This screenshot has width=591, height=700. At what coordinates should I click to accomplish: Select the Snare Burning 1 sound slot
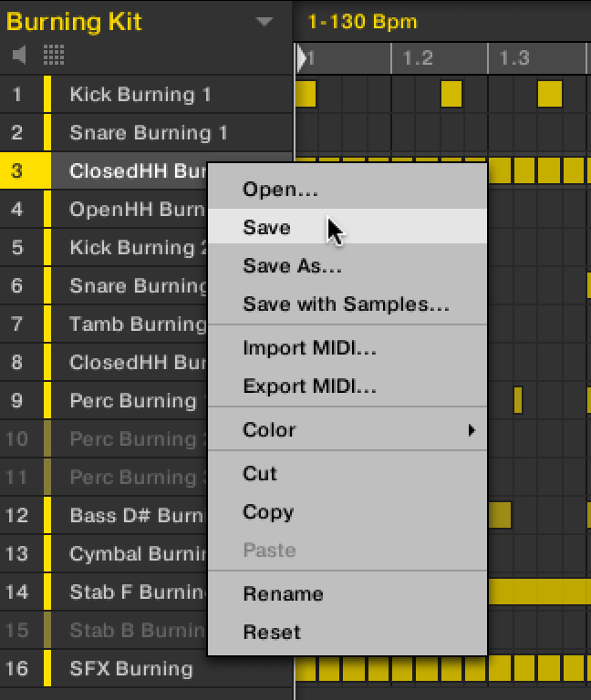[149, 133]
